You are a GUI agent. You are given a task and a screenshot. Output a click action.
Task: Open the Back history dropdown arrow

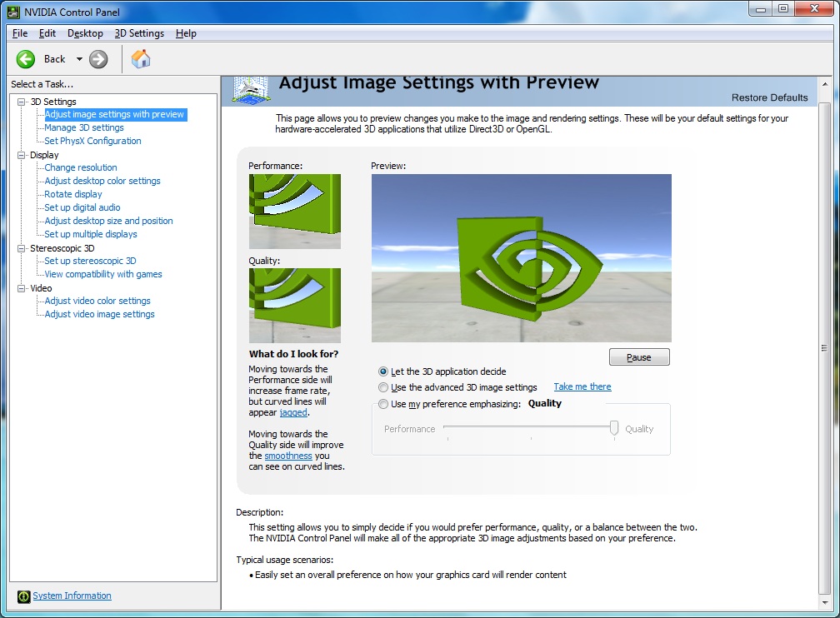(x=79, y=59)
